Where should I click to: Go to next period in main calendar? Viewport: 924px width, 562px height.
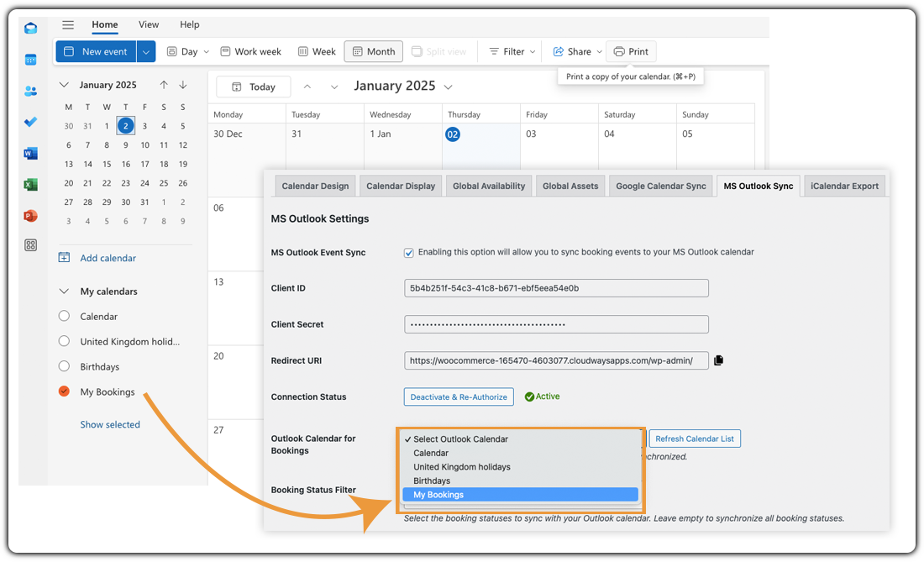(x=334, y=87)
